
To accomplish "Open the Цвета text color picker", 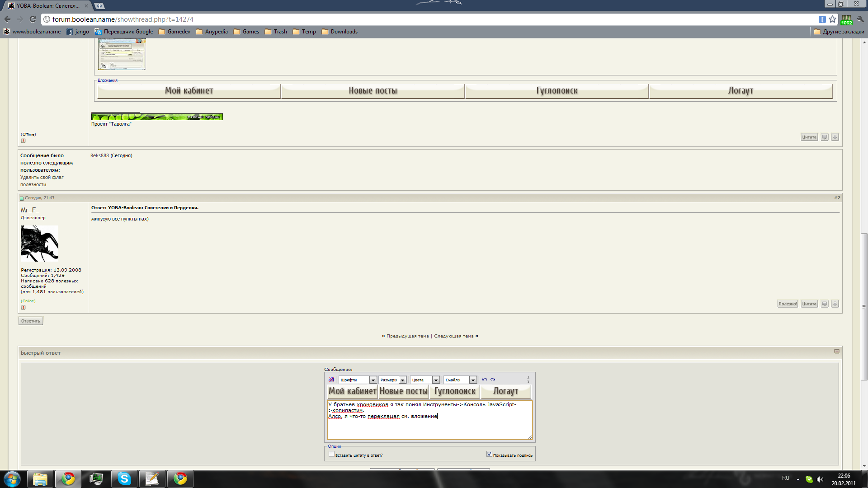I will (x=436, y=380).
